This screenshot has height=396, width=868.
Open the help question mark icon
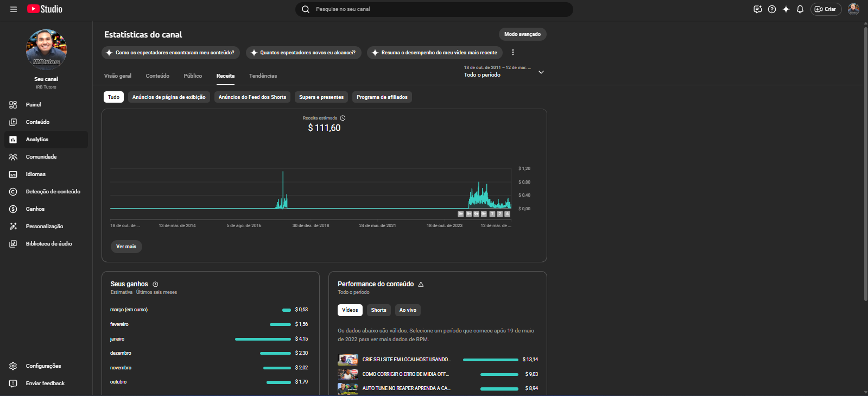coord(771,9)
